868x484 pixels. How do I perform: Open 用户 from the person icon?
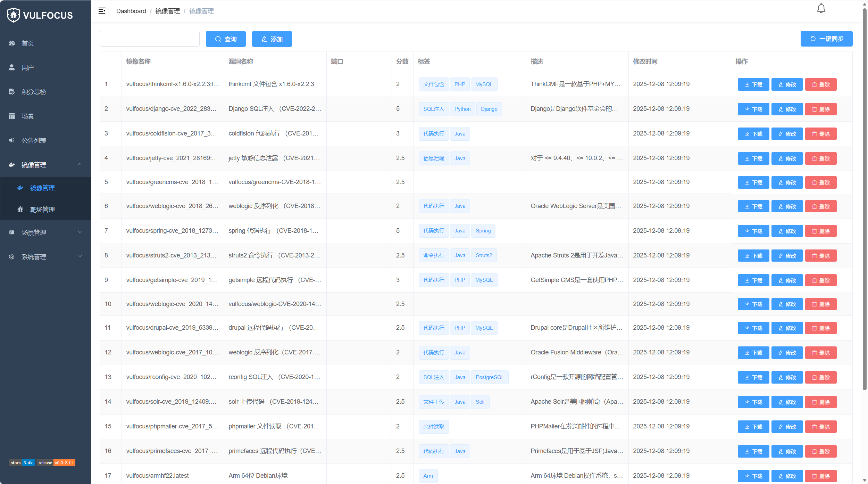pyautogui.click(x=12, y=67)
